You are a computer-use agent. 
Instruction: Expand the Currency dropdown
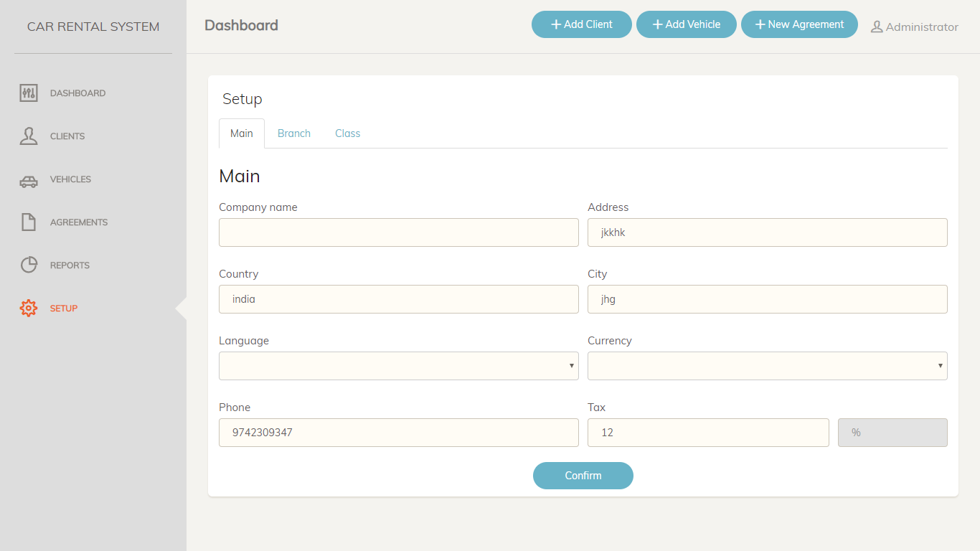767,366
